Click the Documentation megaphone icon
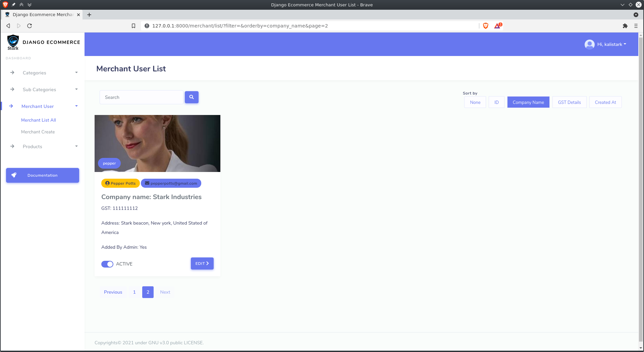 14,175
